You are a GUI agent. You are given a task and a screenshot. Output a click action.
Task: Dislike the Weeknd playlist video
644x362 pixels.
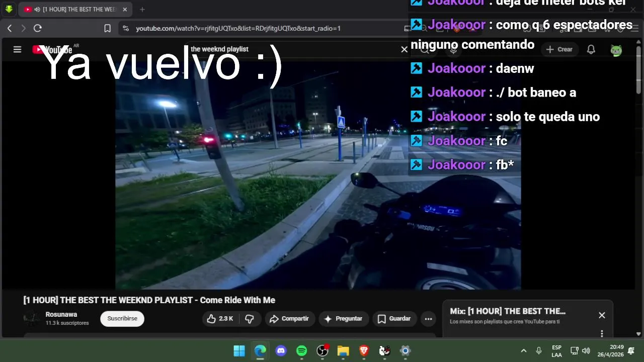tap(249, 319)
